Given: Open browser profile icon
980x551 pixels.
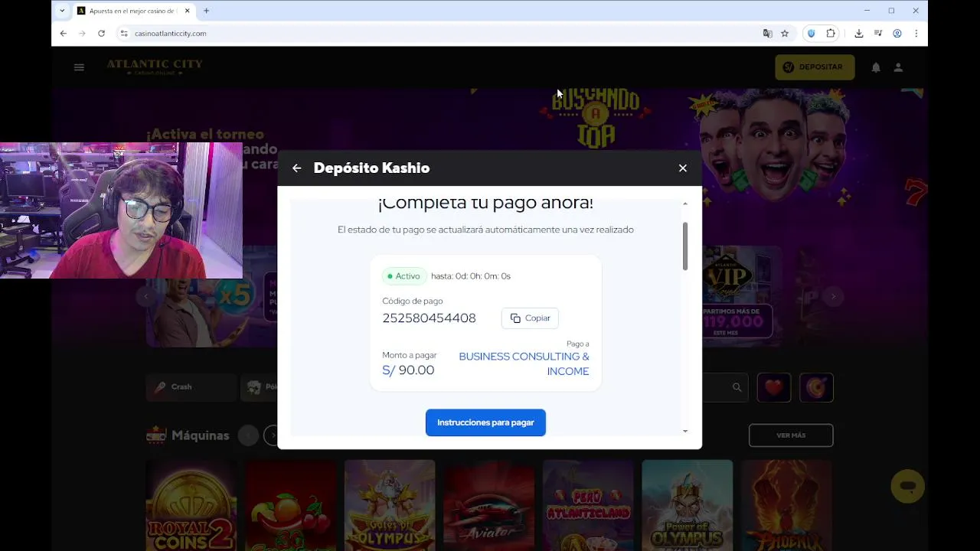Looking at the screenshot, I should click(x=897, y=34).
